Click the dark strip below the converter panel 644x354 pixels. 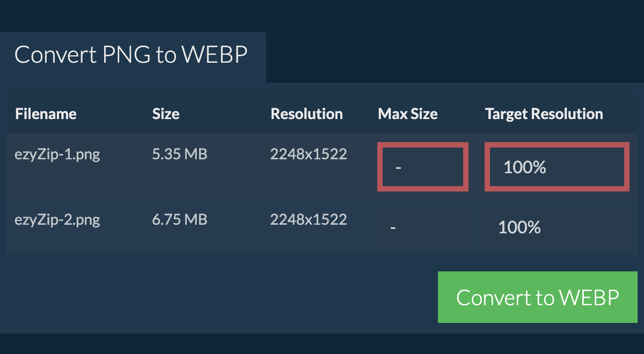322,344
